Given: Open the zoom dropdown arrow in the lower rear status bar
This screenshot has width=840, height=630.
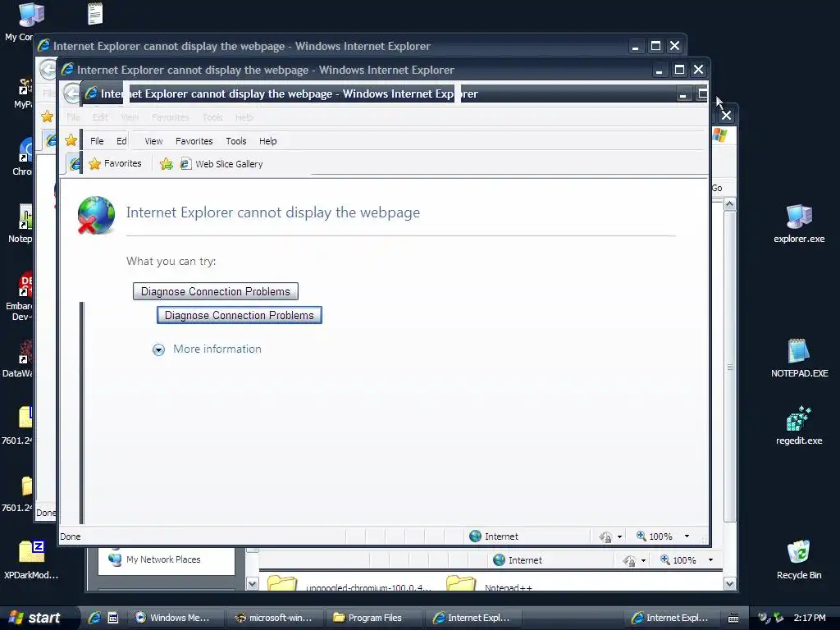Looking at the screenshot, I should pos(710,559).
